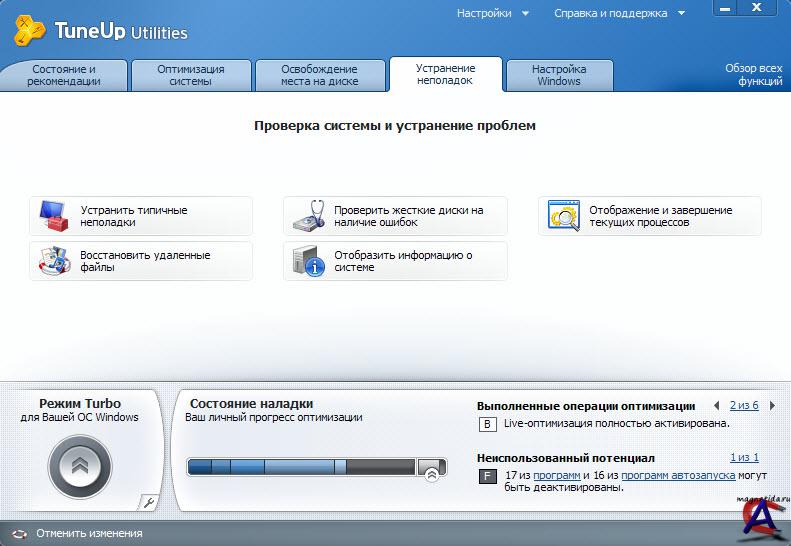Go to previous completed optimization with arrow
The width and height of the screenshot is (791, 546).
click(716, 405)
